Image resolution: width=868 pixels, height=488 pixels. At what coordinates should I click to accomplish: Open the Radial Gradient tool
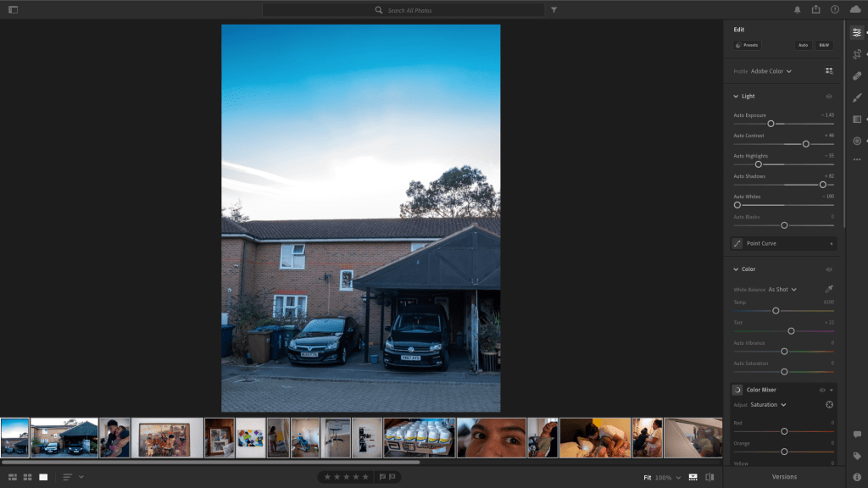pyautogui.click(x=857, y=141)
